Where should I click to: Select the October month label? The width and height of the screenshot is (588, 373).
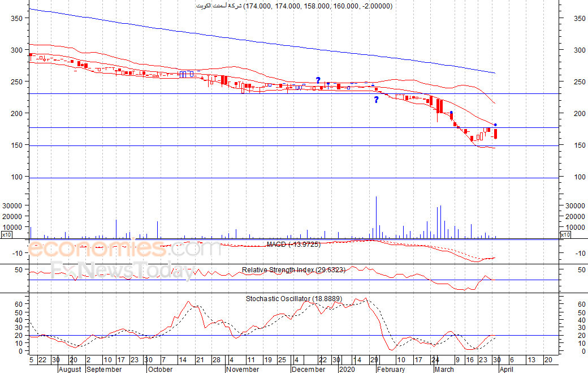(160, 369)
